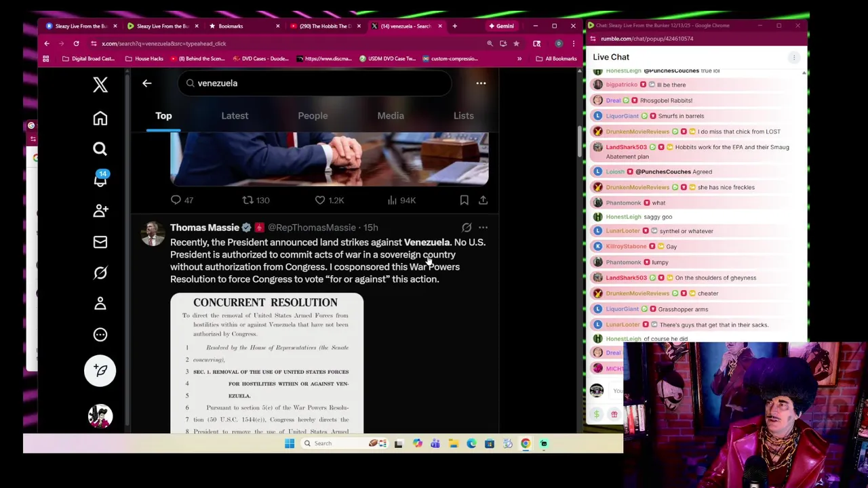Open Explore via the sidebar magnifier icon
Viewport: 868px width, 488px height.
(x=100, y=149)
